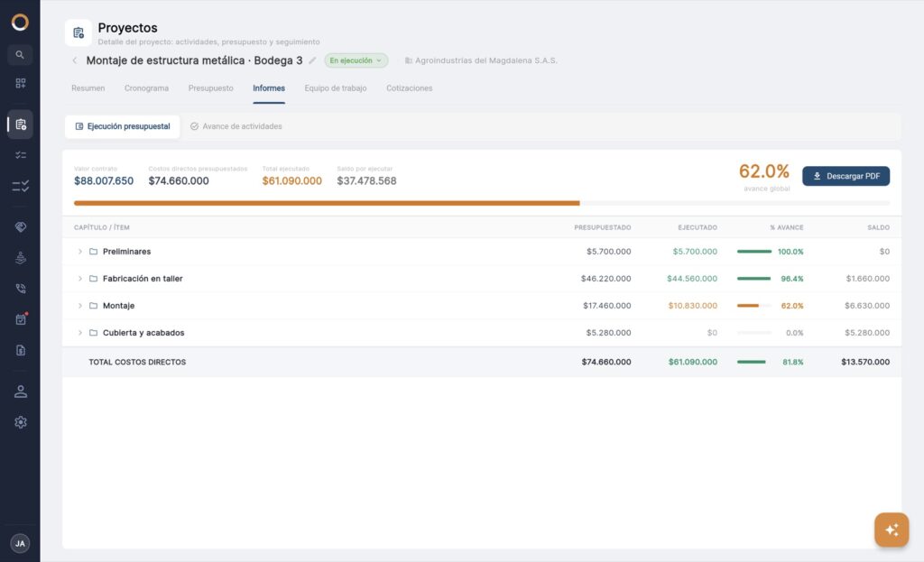Open the document invoice icon in sidebar
Screen dimensions: 924x562
[20, 351]
